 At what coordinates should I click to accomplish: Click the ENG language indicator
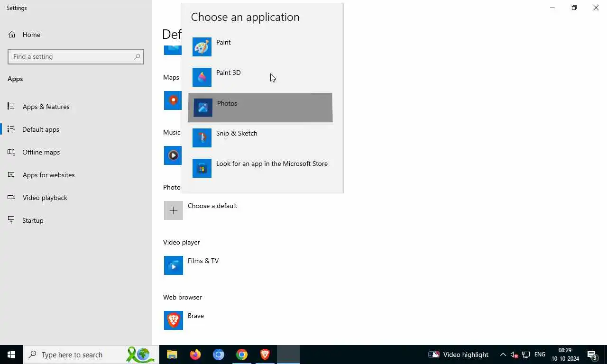point(540,355)
